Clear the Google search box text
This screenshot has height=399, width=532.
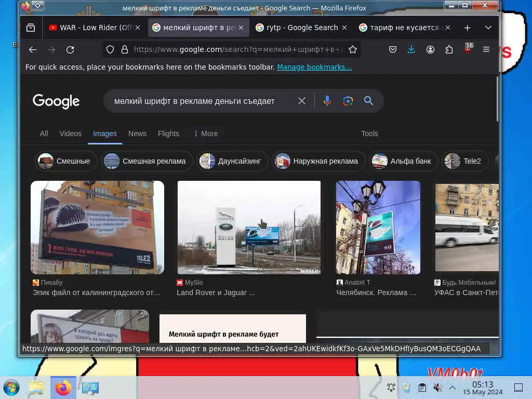302,101
